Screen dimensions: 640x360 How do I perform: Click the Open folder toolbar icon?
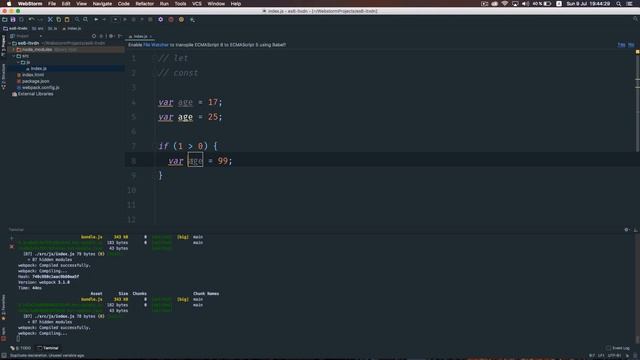point(4,19)
